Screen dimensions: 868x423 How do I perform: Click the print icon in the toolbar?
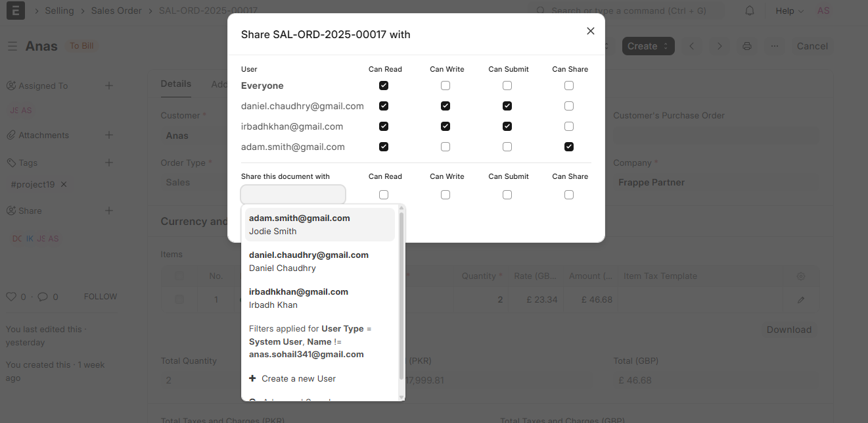[747, 46]
